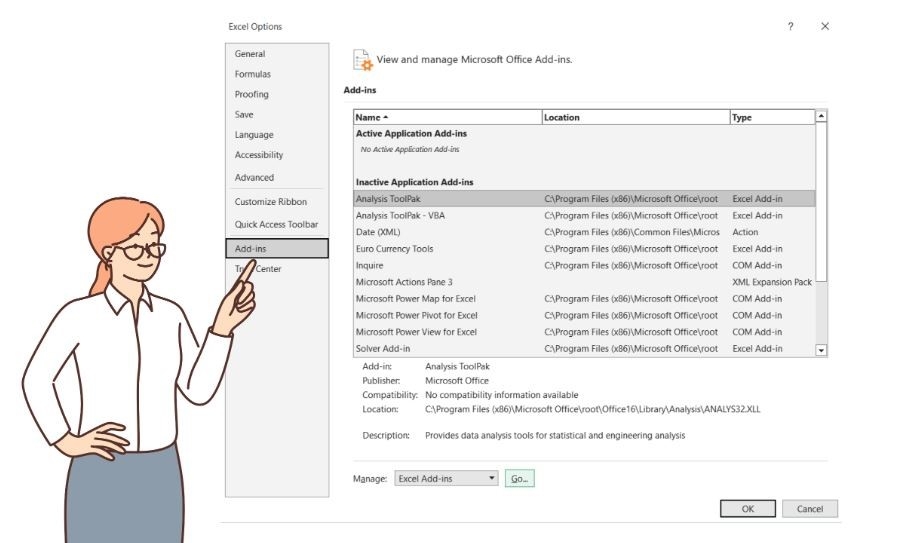Click the Go button
This screenshot has height=543, width=900.
click(519, 478)
